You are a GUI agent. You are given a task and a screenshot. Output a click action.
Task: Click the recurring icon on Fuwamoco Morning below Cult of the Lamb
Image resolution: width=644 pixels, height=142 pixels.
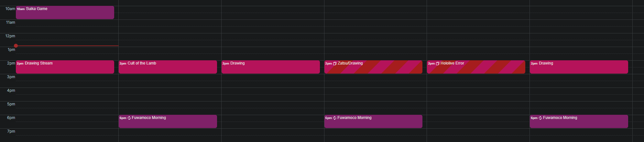point(129,118)
